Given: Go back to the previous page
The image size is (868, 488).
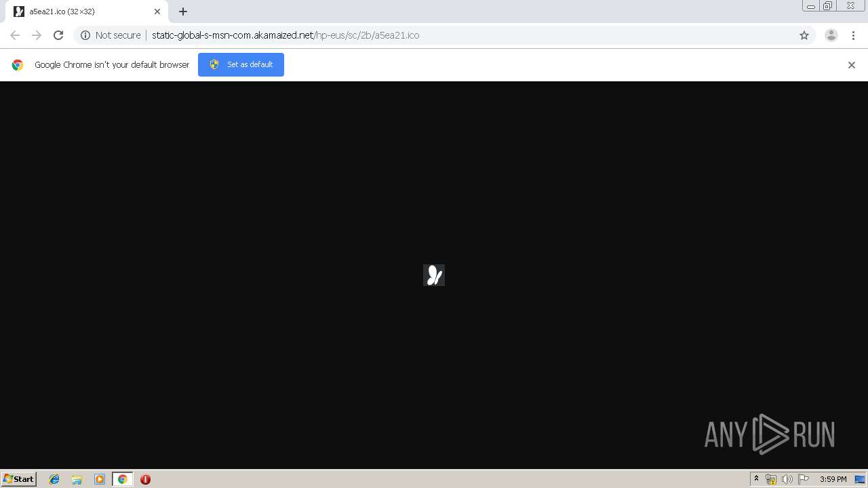Looking at the screenshot, I should point(15,35).
